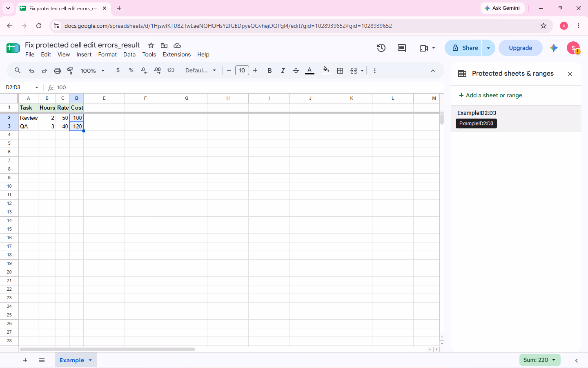Screen dimensions: 588x368
Task: Open the comments panel
Action: tap(402, 48)
